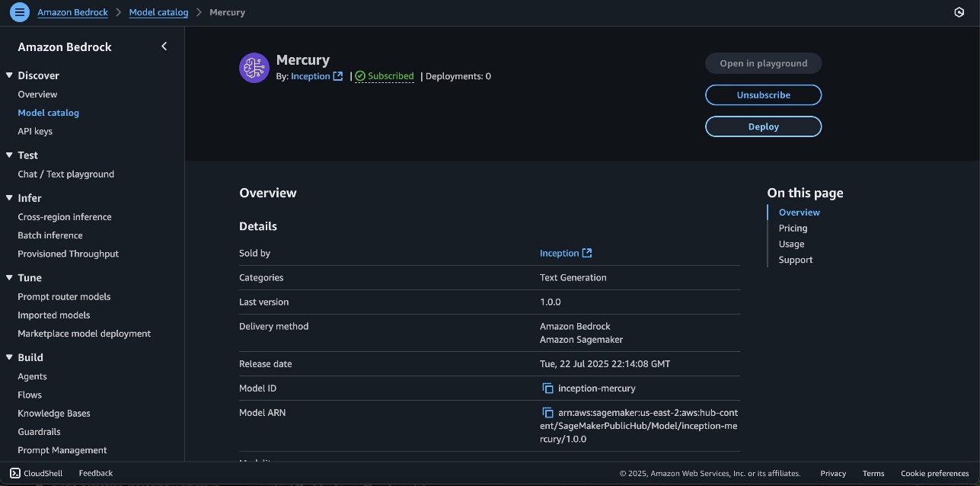The image size is (980, 486).
Task: Jump to Pricing in On this page
Action: [793, 229]
